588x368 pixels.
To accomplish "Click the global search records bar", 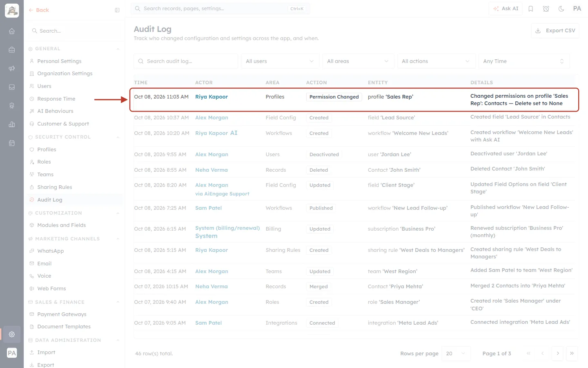I will coord(220,9).
